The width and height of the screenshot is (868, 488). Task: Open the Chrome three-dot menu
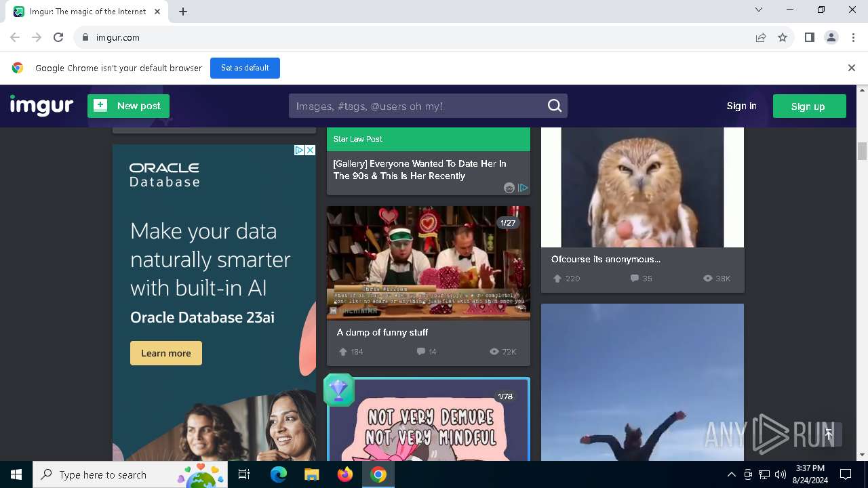852,37
